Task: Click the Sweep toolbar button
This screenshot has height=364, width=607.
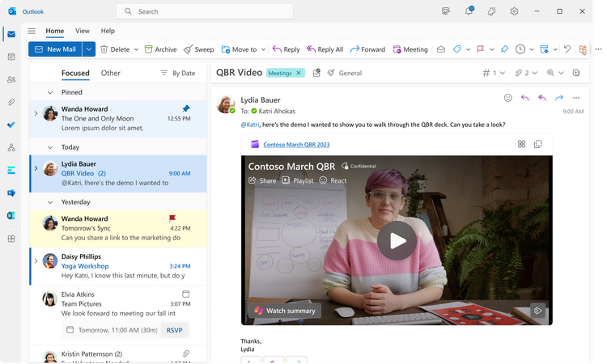Action: pyautogui.click(x=198, y=49)
